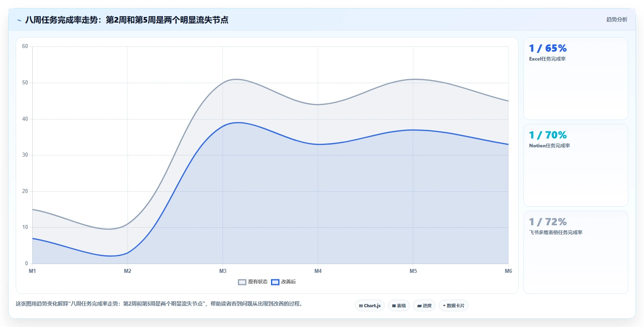
Task: Open the Notion任务完成率 stat card
Action: 575,166
